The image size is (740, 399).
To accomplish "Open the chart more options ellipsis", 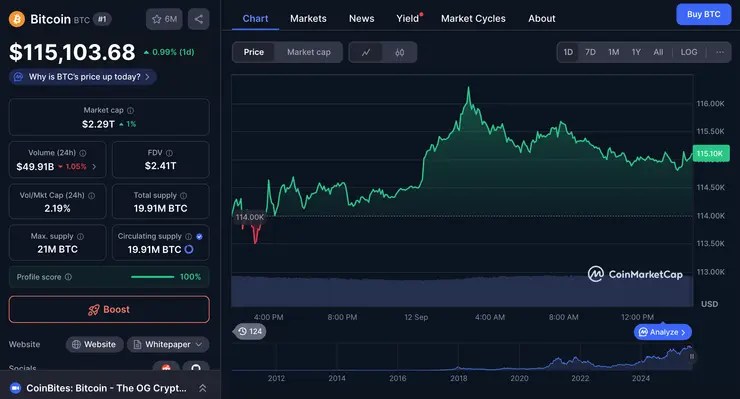I will pos(720,52).
